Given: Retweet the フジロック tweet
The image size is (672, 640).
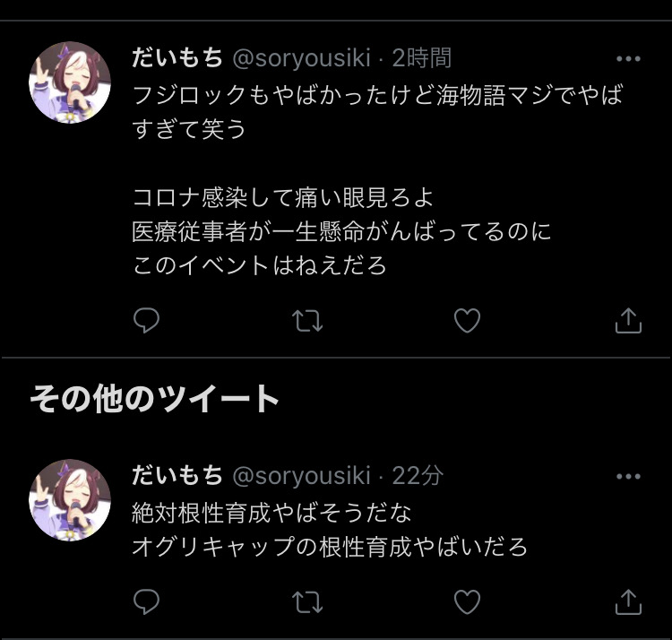Looking at the screenshot, I should point(307,321).
